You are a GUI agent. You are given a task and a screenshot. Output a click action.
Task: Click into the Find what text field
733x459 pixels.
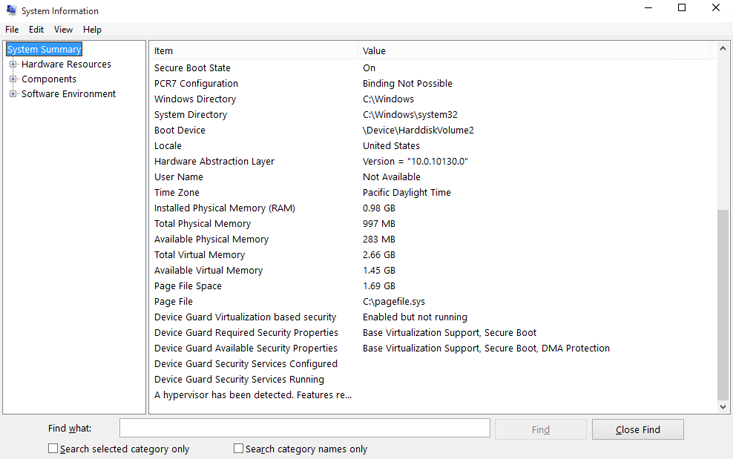pyautogui.click(x=305, y=428)
